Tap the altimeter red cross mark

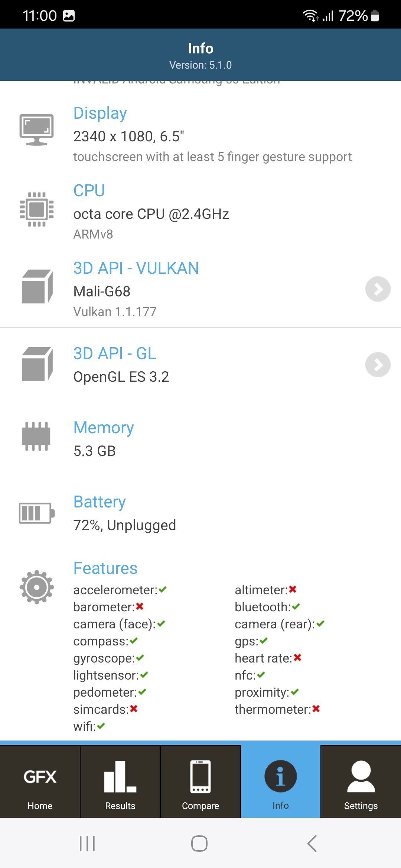point(293,589)
